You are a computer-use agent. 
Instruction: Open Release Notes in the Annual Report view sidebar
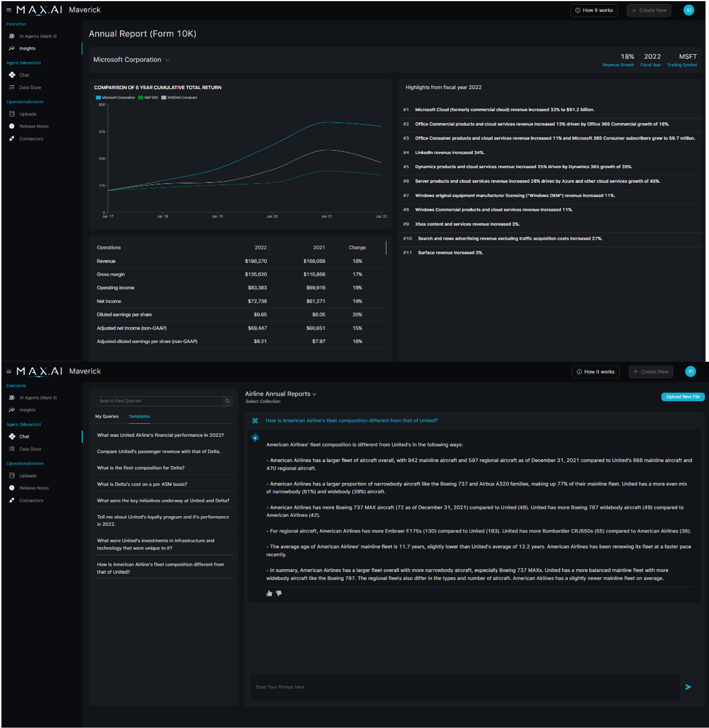coord(34,126)
